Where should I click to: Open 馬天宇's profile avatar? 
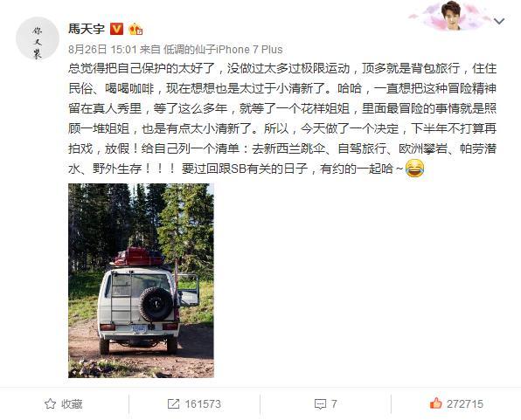click(x=38, y=38)
